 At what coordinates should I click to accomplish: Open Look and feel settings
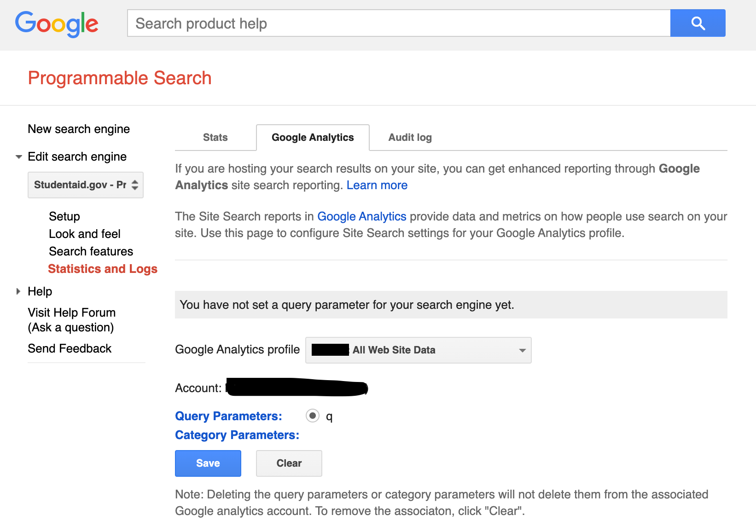coord(85,234)
